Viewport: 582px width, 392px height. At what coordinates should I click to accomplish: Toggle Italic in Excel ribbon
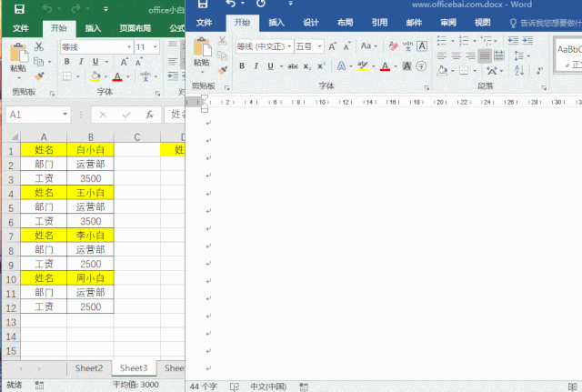click(x=81, y=62)
